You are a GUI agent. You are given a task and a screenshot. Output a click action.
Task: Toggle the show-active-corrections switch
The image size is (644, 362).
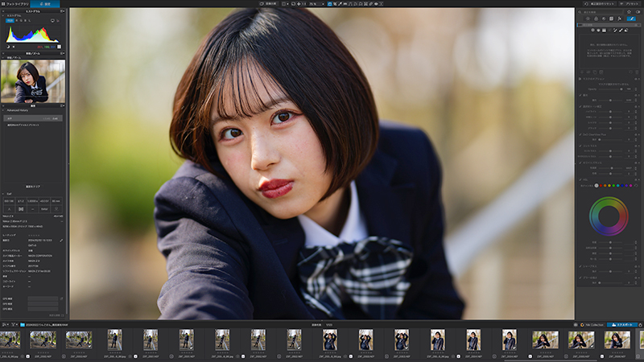[x=638, y=12]
